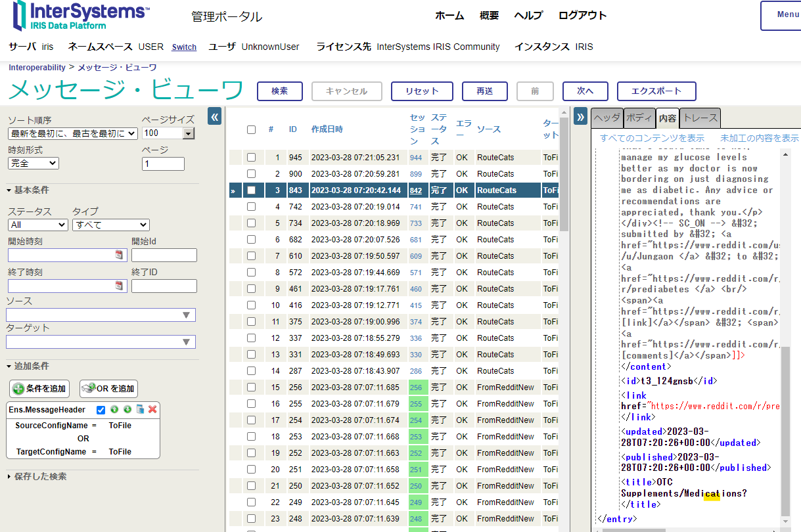Open the calendar picker for 終了時刻
The image size is (801, 532).
coord(119,285)
